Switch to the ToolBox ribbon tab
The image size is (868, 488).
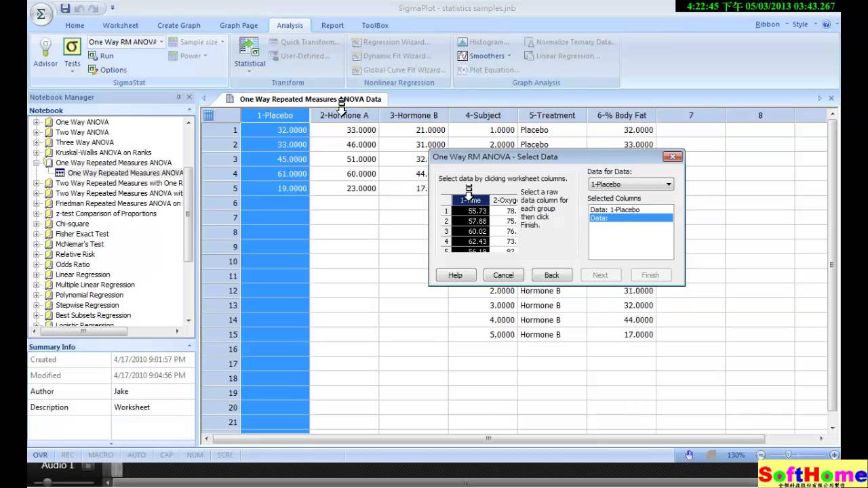pos(375,26)
